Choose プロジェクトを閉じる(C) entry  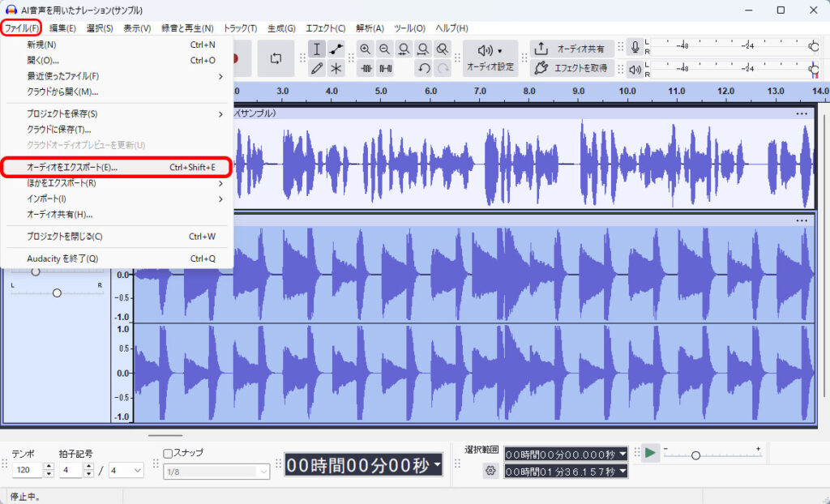click(x=117, y=237)
